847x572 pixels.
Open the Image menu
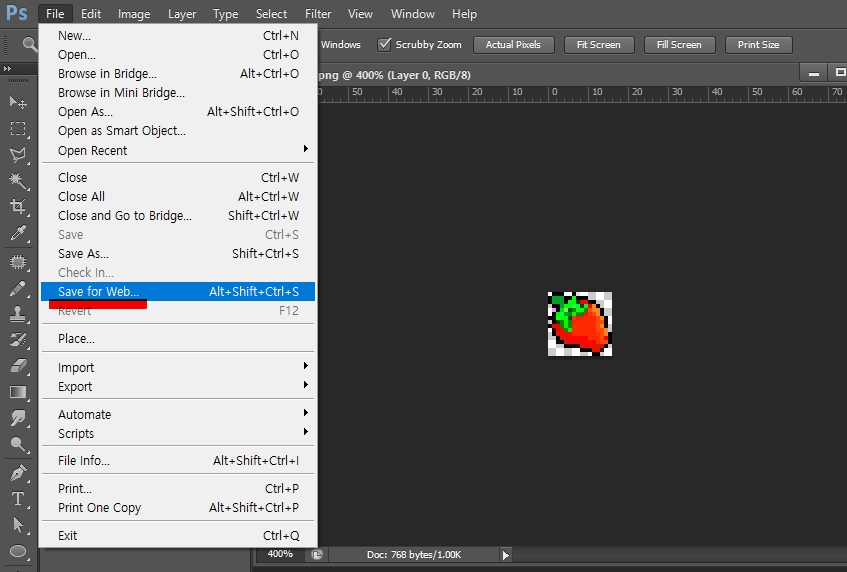click(134, 14)
